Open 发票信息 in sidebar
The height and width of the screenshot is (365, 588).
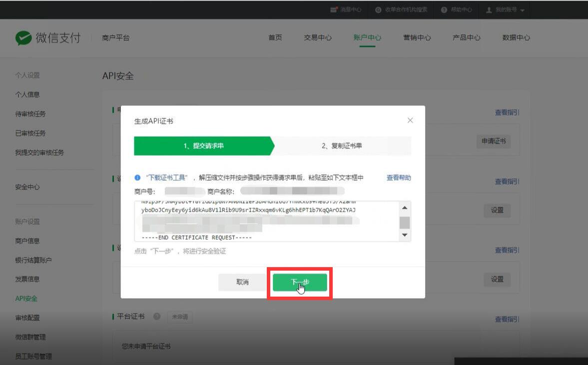pyautogui.click(x=27, y=279)
